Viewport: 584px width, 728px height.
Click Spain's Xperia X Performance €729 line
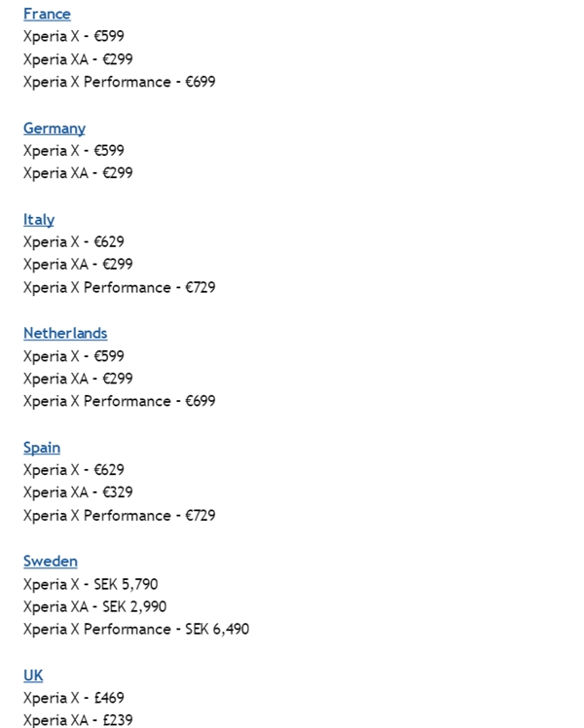click(x=120, y=516)
